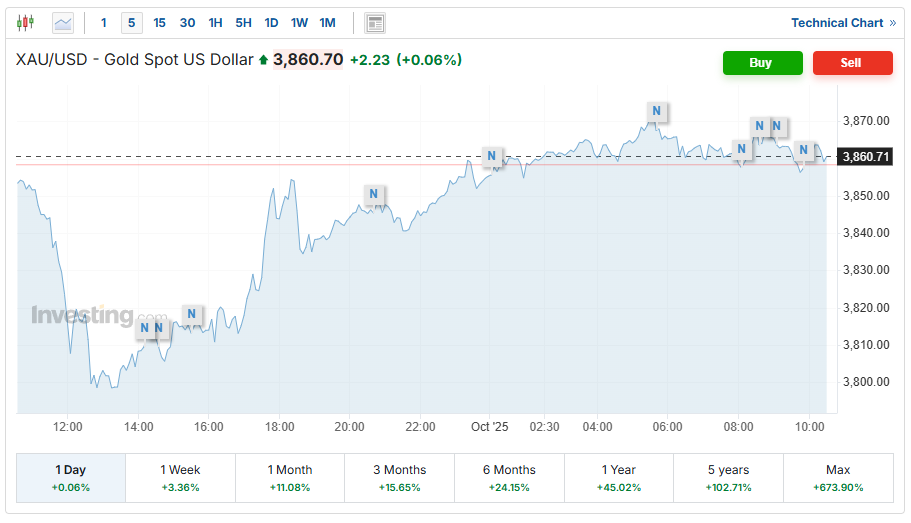911x523 pixels.
Task: Open the news marker near 20:00
Action: (374, 194)
